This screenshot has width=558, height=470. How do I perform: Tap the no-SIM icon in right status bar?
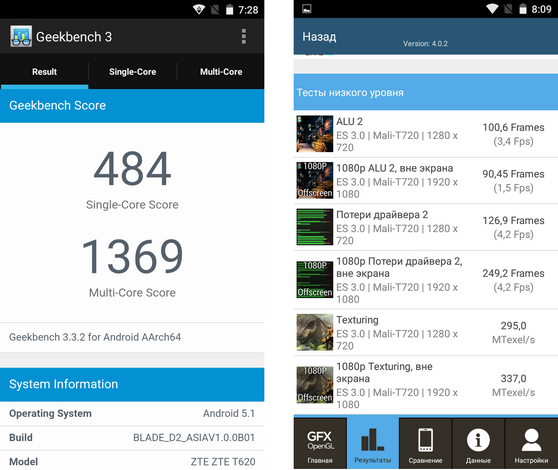508,9
